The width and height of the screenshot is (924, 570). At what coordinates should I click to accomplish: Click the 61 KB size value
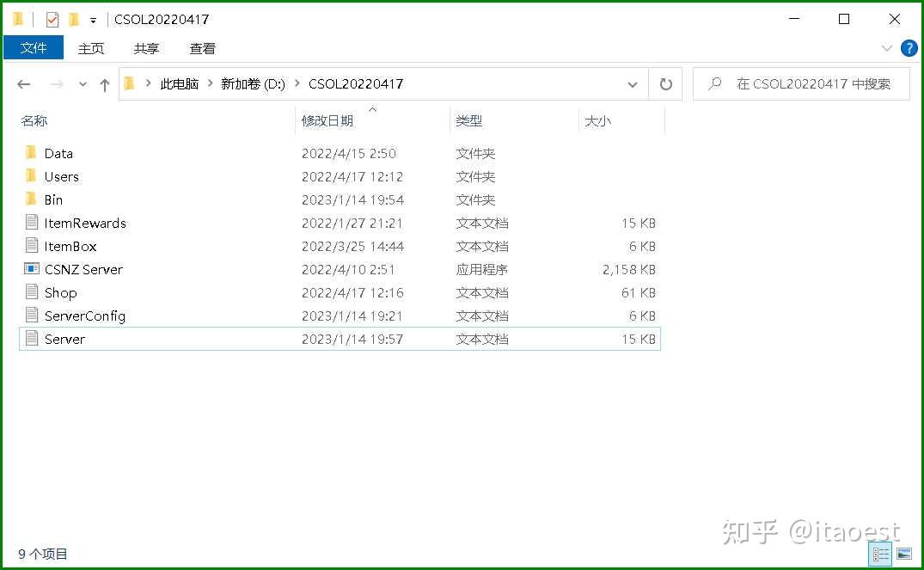coord(638,292)
